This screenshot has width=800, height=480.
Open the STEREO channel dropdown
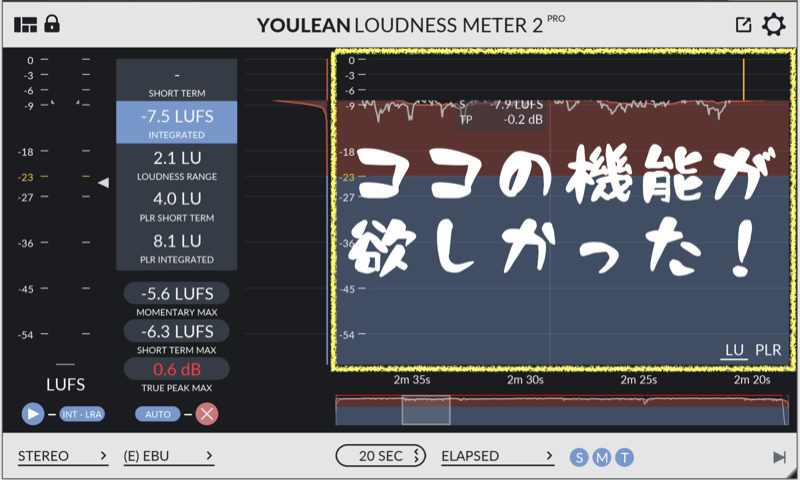pos(63,456)
